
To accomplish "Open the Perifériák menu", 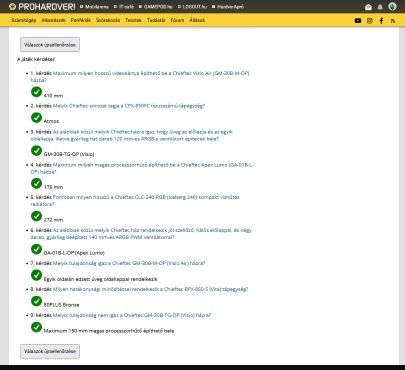I will coord(81,20).
